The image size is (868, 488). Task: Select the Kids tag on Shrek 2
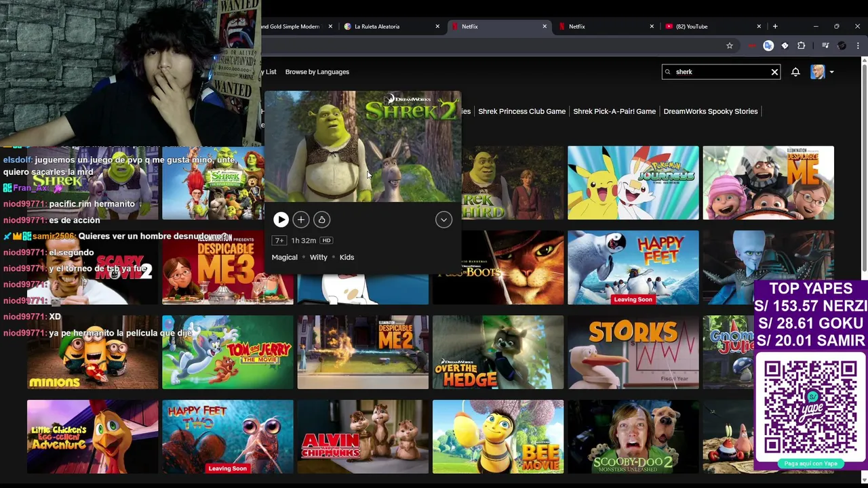(x=347, y=258)
